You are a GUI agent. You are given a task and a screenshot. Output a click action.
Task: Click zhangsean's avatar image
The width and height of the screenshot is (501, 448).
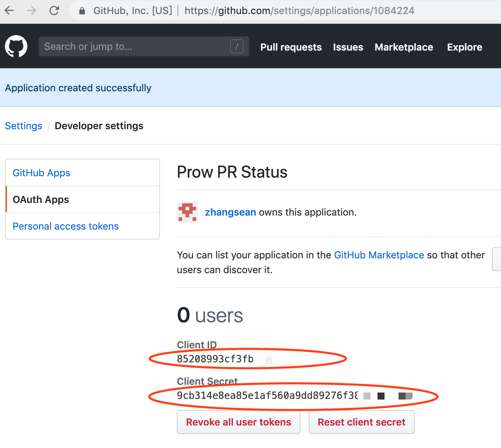[x=187, y=212]
